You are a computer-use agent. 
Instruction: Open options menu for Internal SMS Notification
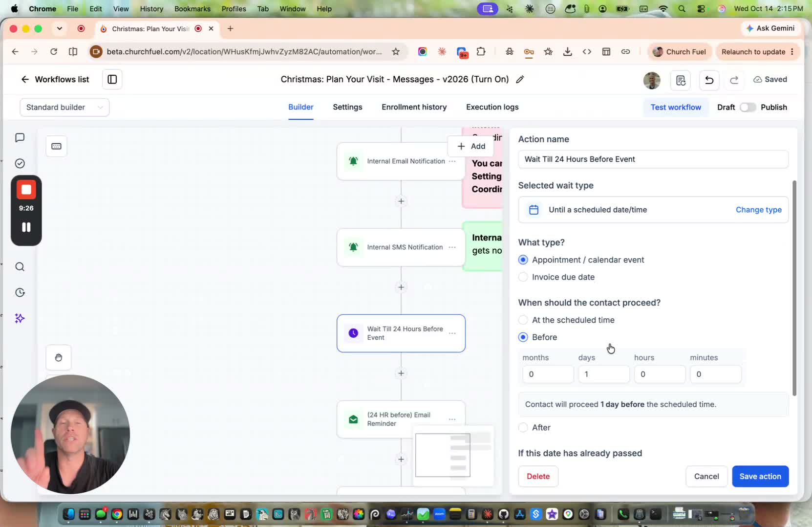pyautogui.click(x=452, y=247)
